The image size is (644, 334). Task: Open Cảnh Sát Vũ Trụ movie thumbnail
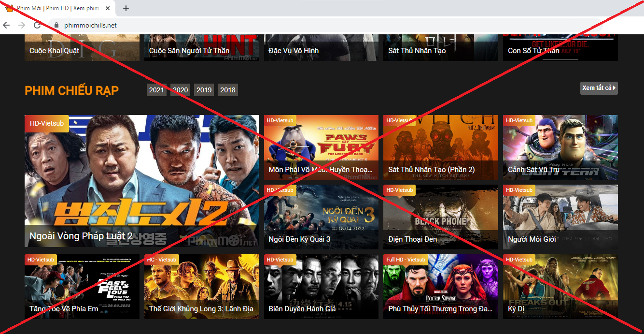tap(560, 147)
